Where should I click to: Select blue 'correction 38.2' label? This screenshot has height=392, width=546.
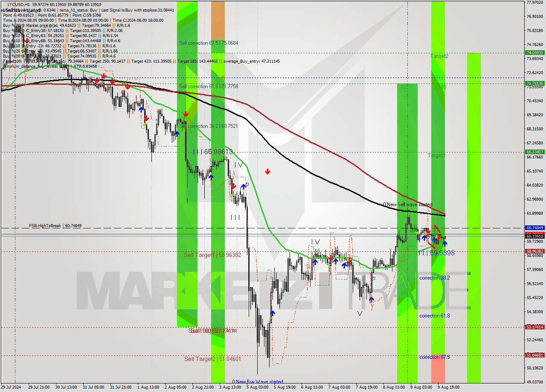tap(434, 278)
